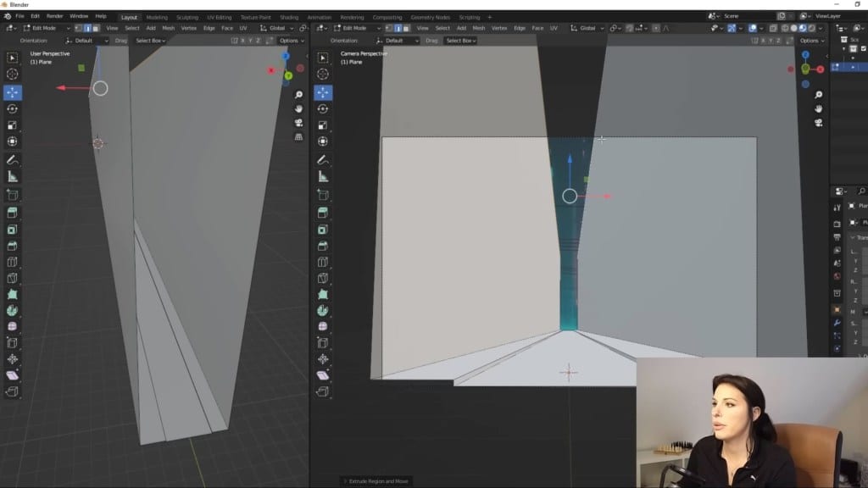Switch perspective/orthographic grid icon in left viewport

298,136
